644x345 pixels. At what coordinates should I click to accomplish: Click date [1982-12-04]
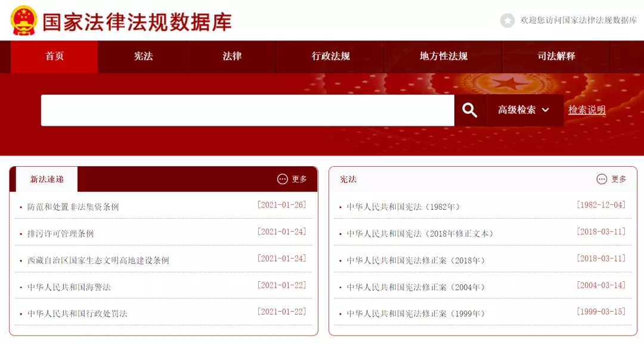point(601,205)
